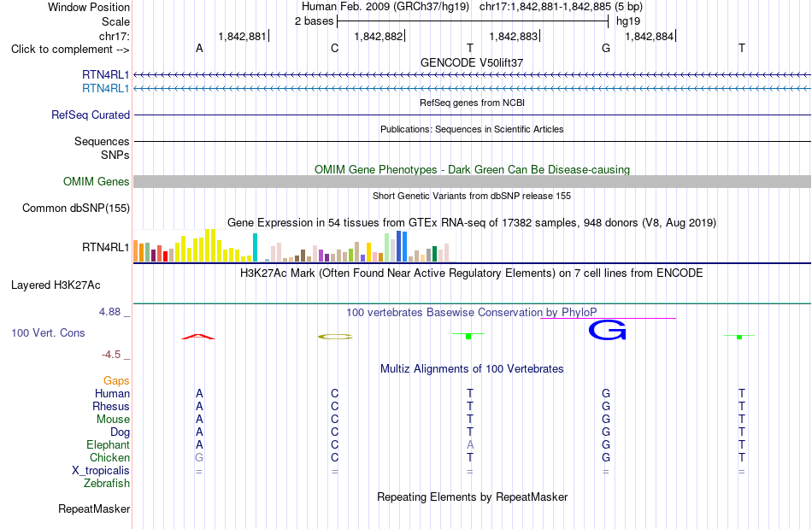Screen dimensions: 812x529
Task: Click the Chicken G mismatch base
Action: (x=199, y=457)
